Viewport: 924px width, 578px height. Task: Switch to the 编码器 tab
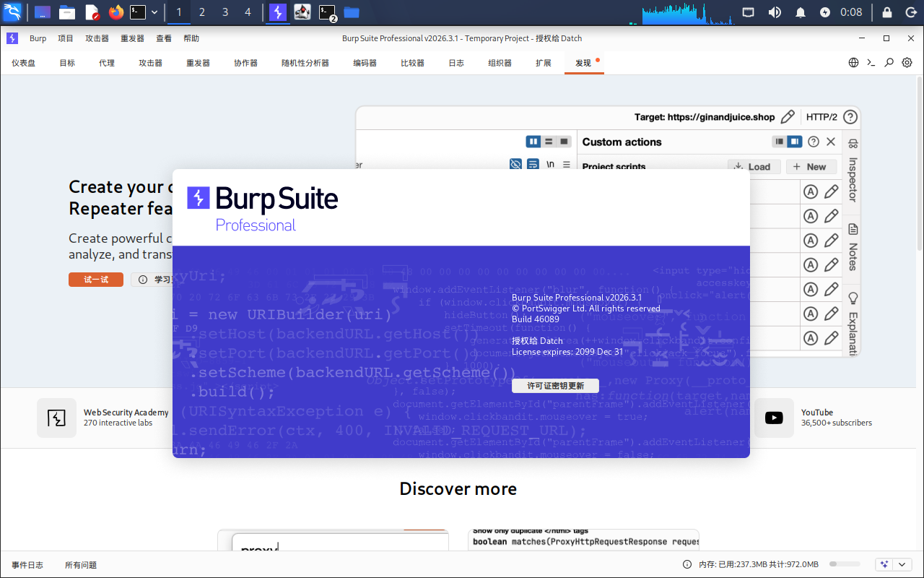[365, 63]
